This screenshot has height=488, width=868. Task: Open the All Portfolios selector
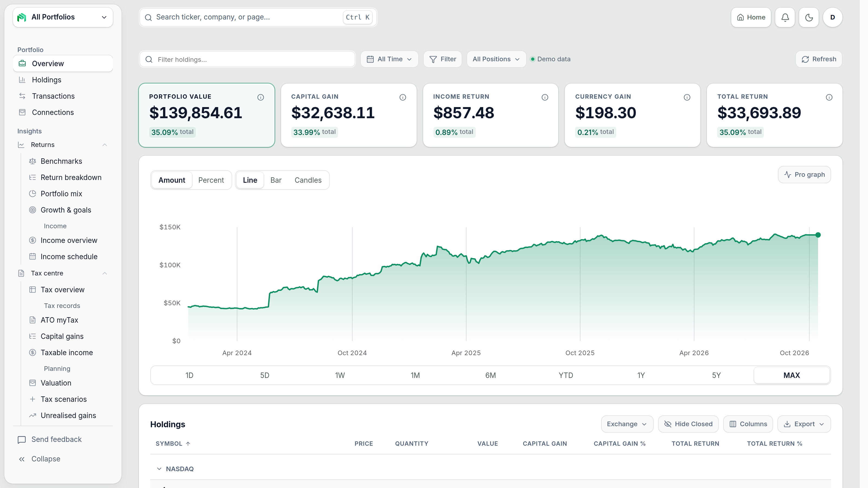63,18
